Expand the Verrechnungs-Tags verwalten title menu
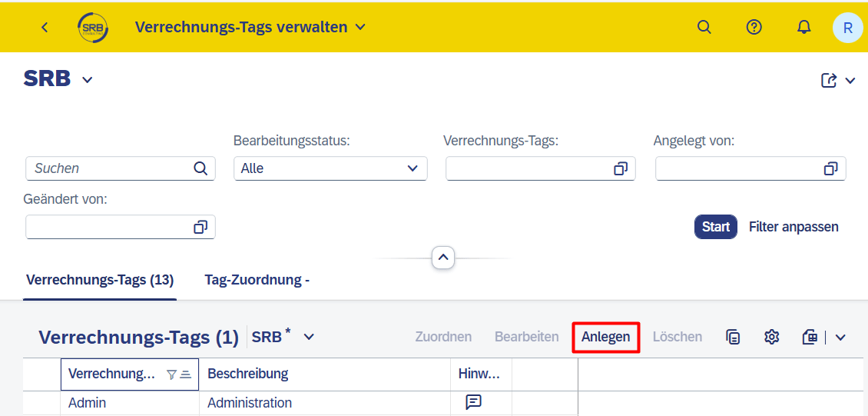 pos(360,27)
